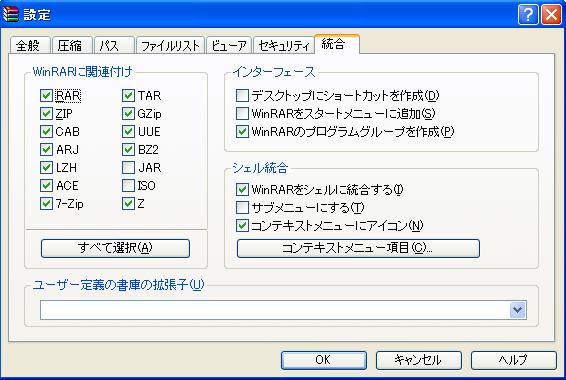Screen dimensions: 566x380
Task: Toggle コンテキストメニューにアイコン checkbox
Action: (242, 226)
